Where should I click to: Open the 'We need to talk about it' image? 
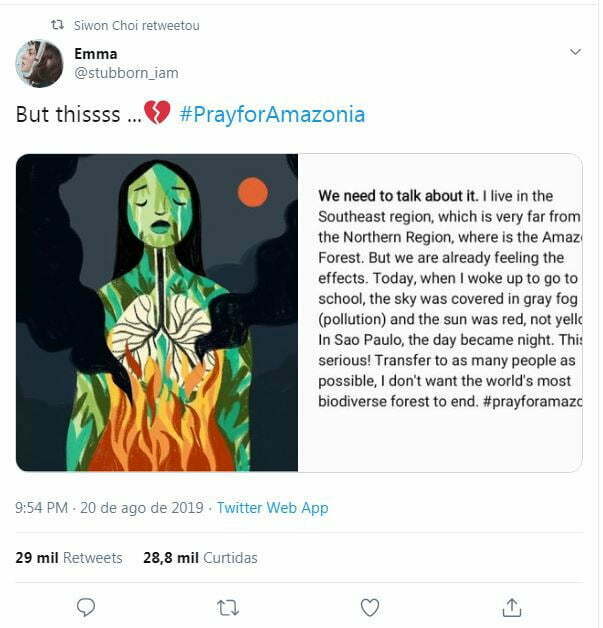[x=440, y=312]
